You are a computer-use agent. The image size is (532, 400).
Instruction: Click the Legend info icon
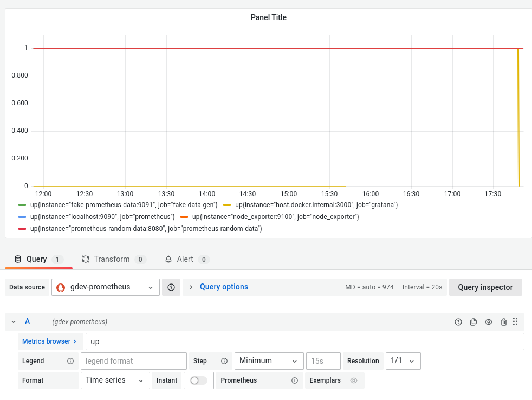70,360
